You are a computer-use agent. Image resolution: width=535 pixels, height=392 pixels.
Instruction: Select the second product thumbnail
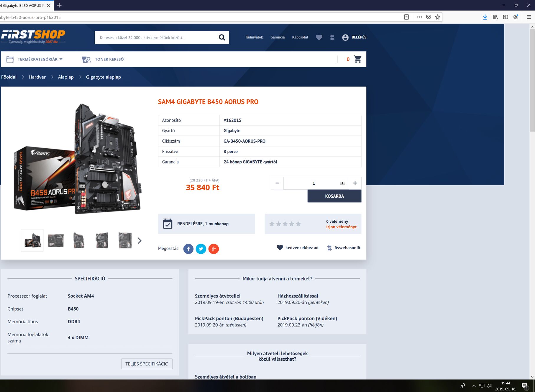[55, 240]
